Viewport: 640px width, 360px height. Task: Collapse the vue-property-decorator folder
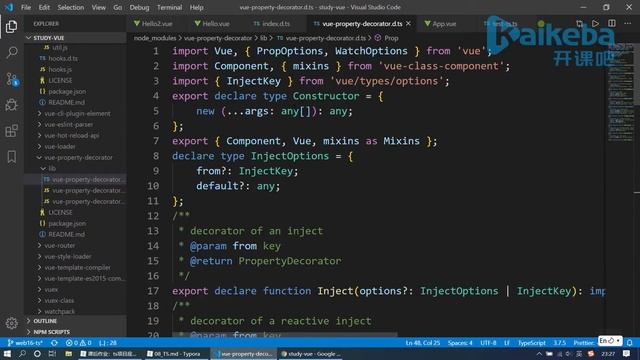click(78, 158)
